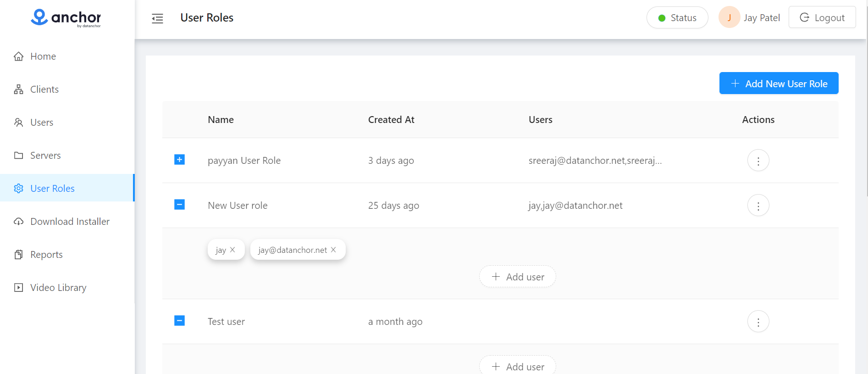Click Add New User Role button

click(x=779, y=84)
